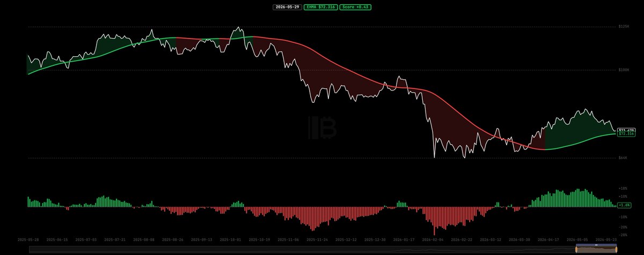Viewport: 644px width, 255px height.
Task: Click the 2025-08-26 date label
Action: click(x=173, y=239)
